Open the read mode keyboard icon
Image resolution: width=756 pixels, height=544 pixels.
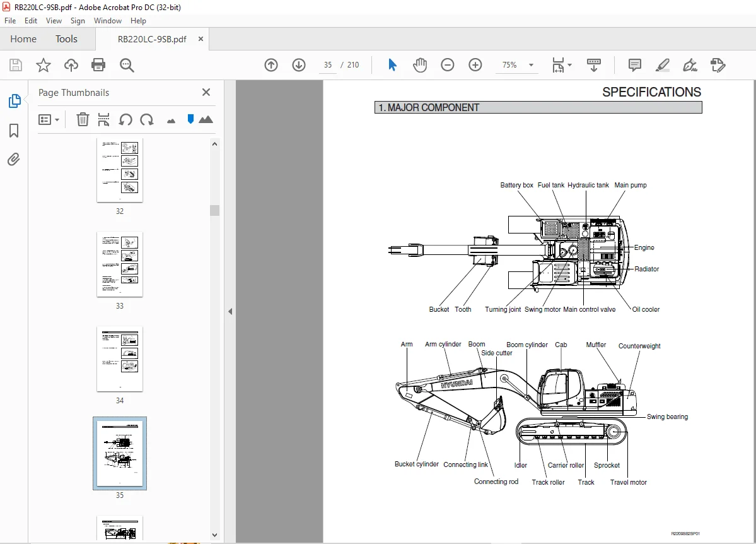point(593,65)
